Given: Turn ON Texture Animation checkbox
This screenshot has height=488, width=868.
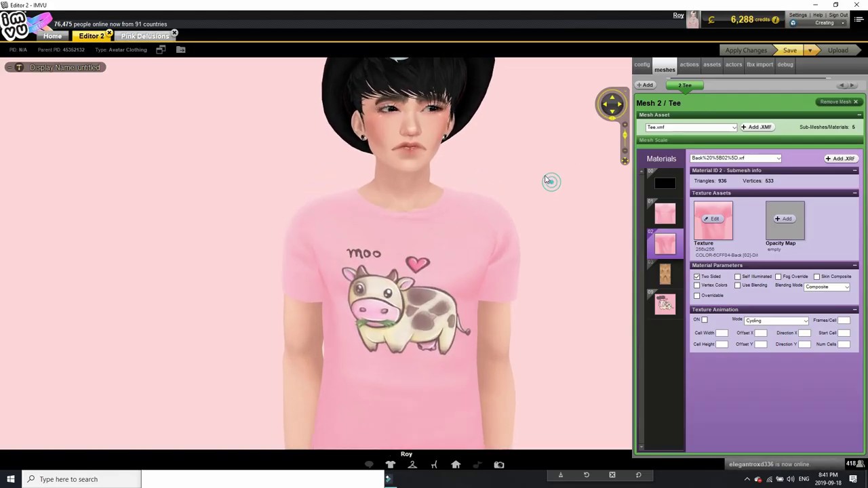Looking at the screenshot, I should [704, 320].
